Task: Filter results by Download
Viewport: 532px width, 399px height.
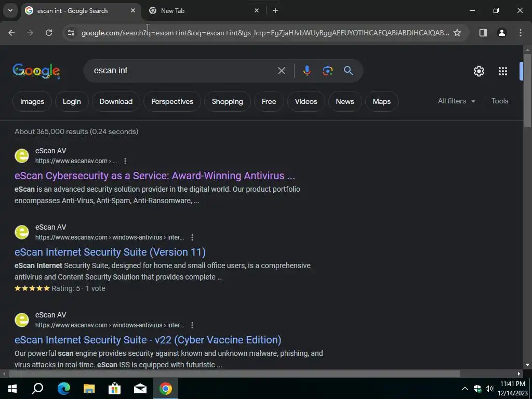Action: [116, 101]
